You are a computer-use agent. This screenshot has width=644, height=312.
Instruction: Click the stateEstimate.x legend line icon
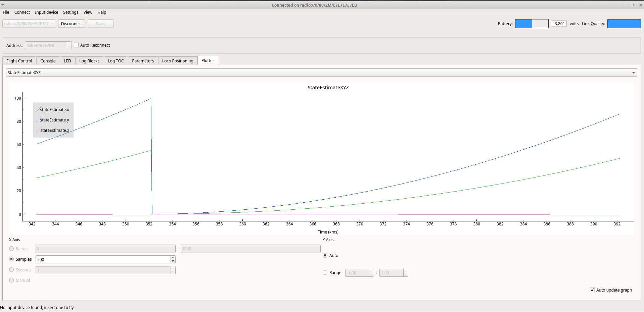[38, 109]
